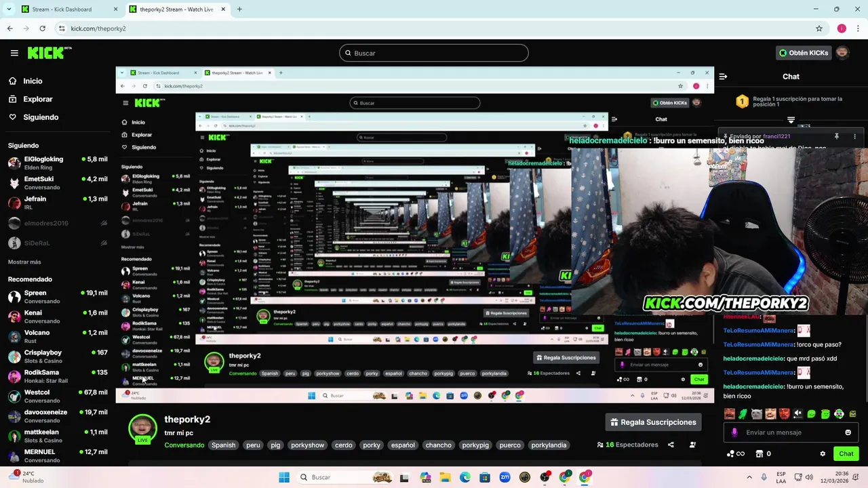Select the porkylandia tag
This screenshot has height=488, width=868.
tap(549, 445)
